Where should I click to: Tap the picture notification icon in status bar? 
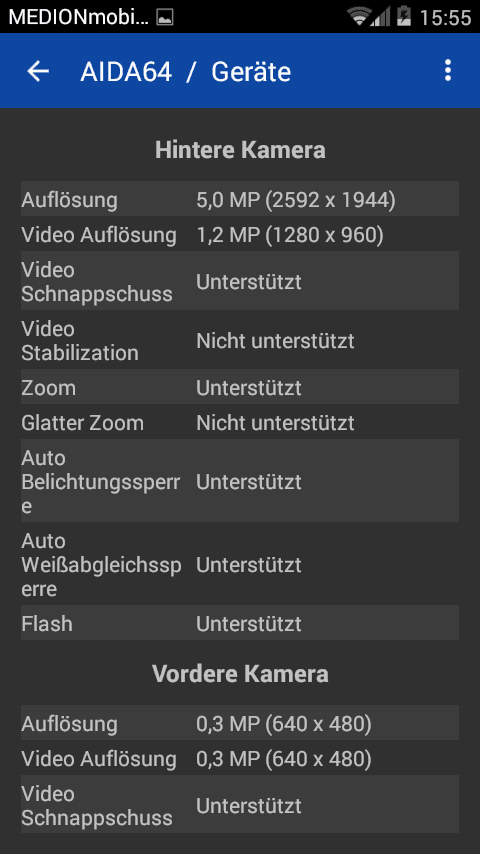[165, 17]
